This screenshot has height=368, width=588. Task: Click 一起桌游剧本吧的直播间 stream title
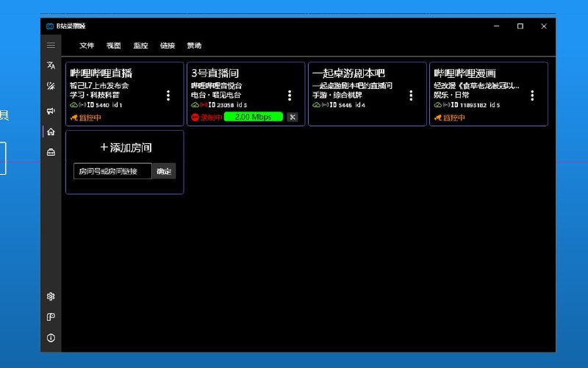353,86
